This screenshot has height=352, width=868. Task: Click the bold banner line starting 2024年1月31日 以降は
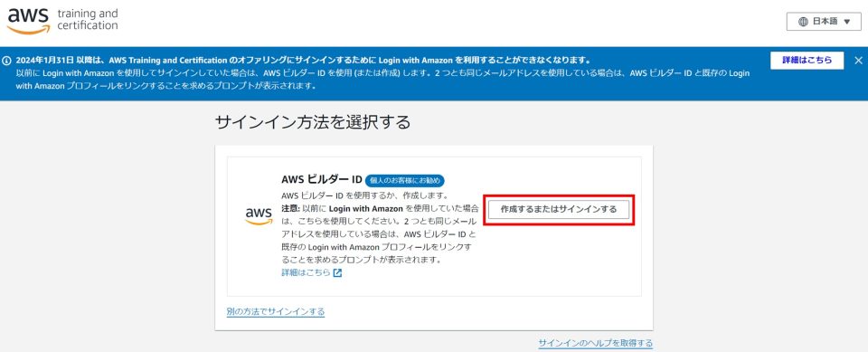(304, 61)
